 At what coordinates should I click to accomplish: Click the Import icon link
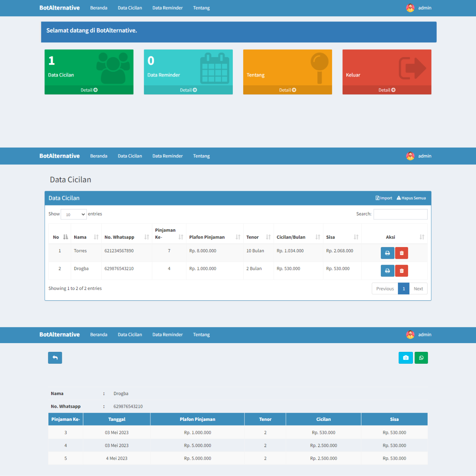coord(384,198)
